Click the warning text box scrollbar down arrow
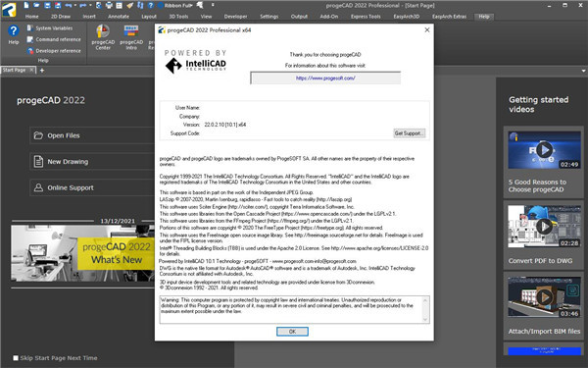This screenshot has height=368, width=588. coord(425,319)
